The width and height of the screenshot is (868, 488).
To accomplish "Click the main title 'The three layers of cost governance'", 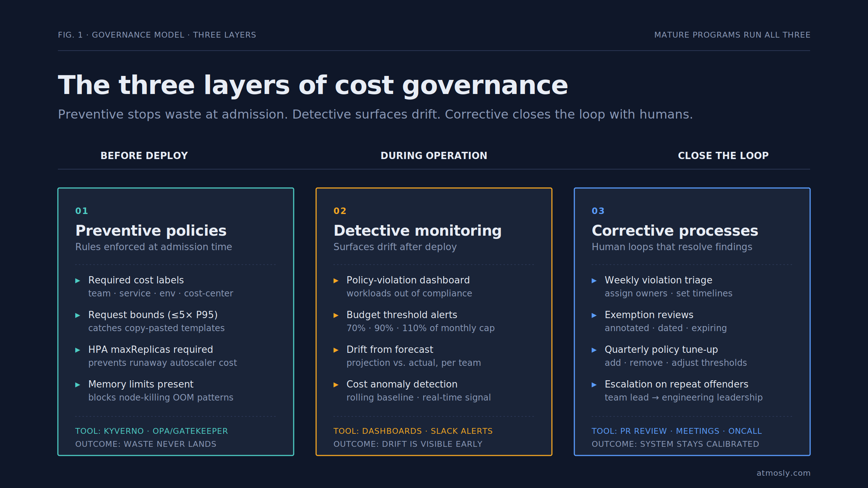I will point(313,86).
